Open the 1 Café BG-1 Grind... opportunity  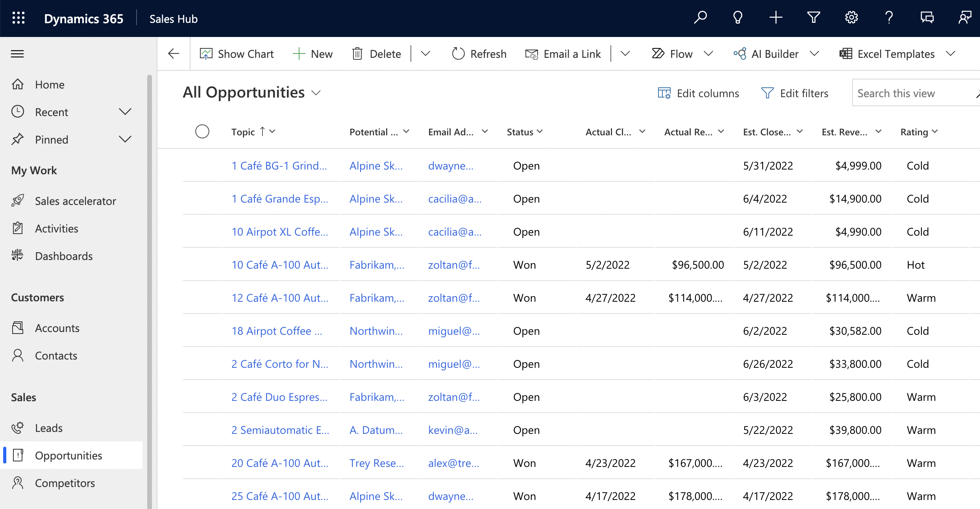[279, 166]
